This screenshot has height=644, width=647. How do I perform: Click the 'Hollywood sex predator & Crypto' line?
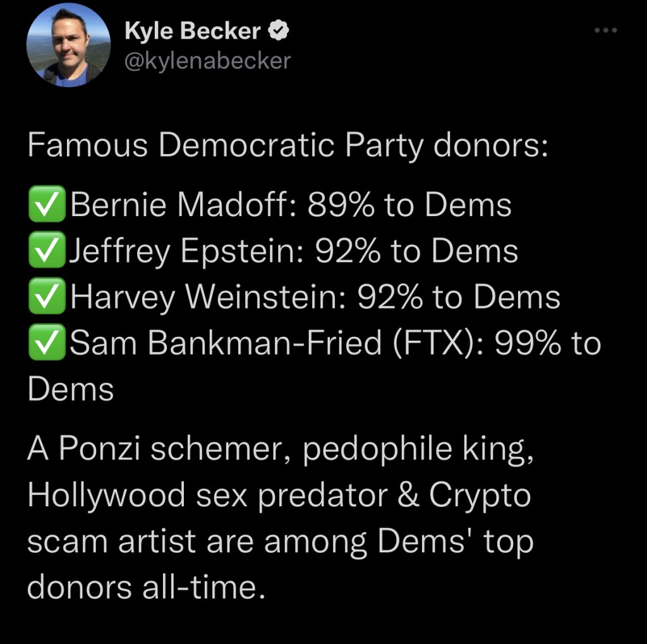(279, 495)
